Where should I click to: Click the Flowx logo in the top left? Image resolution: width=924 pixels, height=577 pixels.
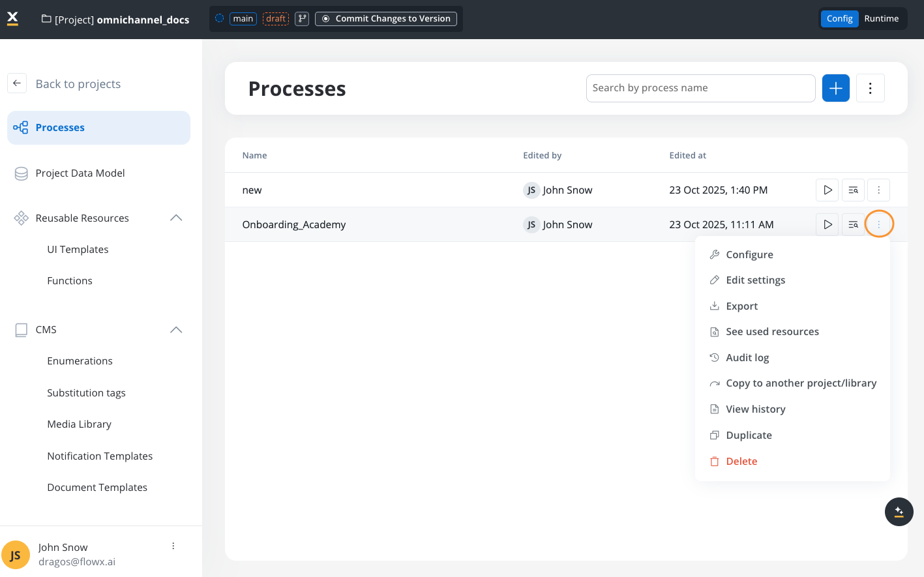click(x=12, y=18)
